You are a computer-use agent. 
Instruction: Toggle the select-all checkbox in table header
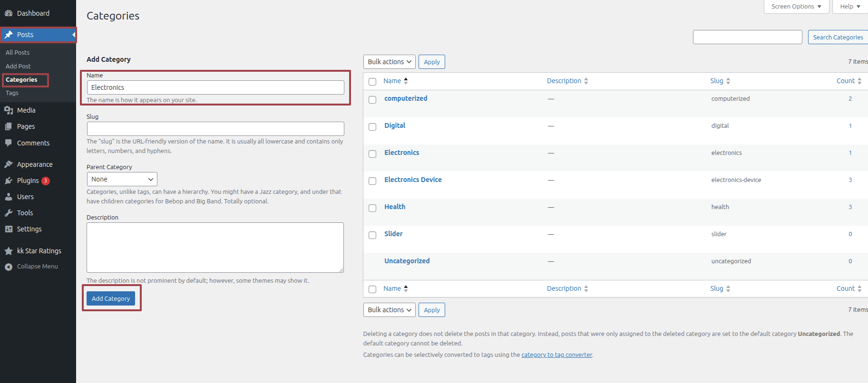[x=372, y=82]
